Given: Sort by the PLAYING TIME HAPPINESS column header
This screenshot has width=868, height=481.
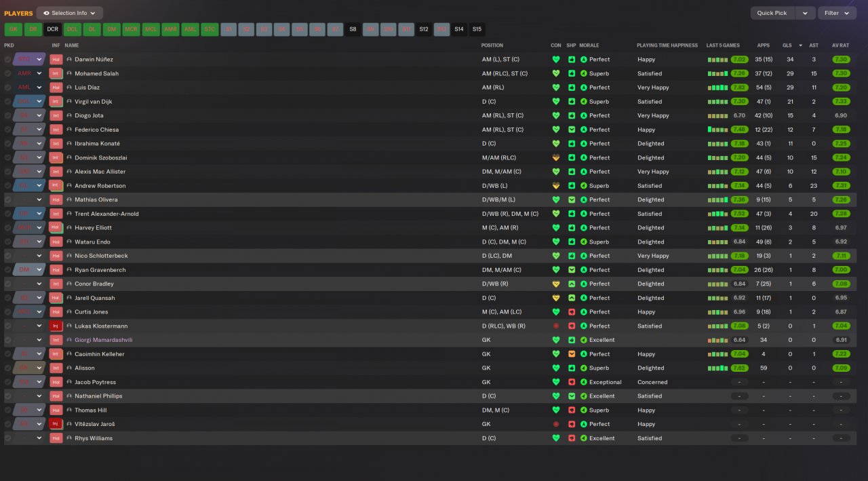Looking at the screenshot, I should click(x=667, y=45).
